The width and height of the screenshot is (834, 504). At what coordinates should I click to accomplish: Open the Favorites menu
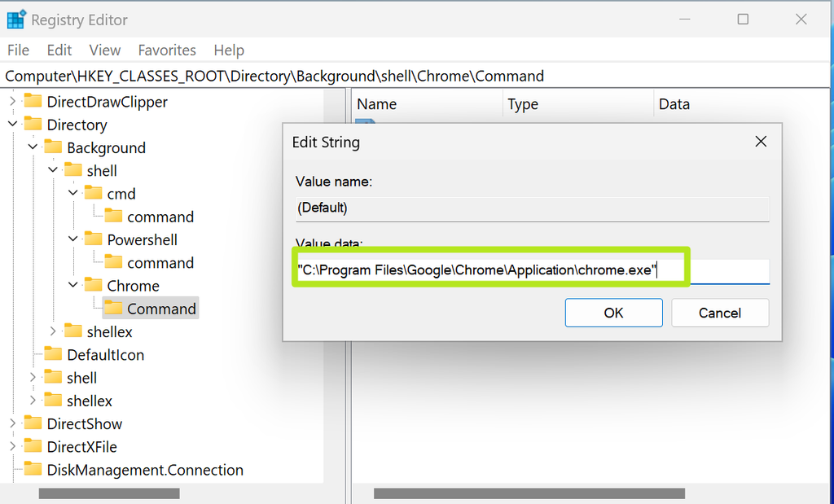(166, 50)
